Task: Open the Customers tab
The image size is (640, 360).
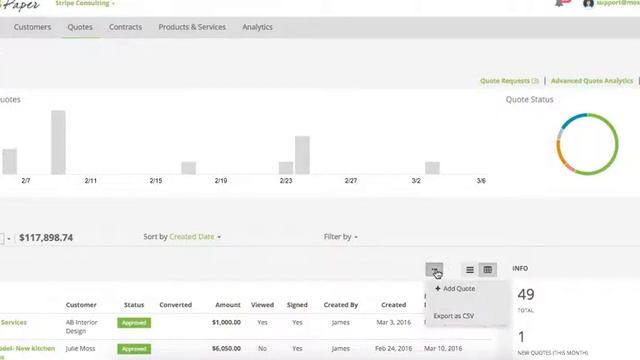Action: click(32, 27)
